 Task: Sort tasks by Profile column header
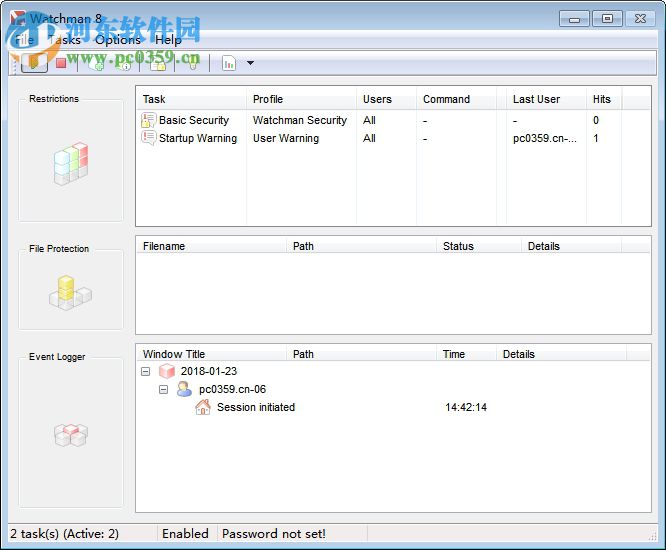(300, 99)
